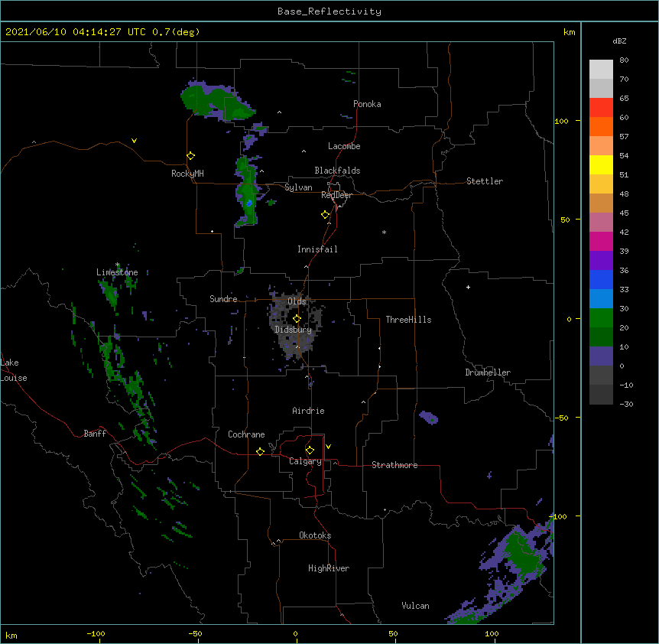This screenshot has height=644, width=659.
Task: Click the Didsbury city label
Action: point(294,330)
